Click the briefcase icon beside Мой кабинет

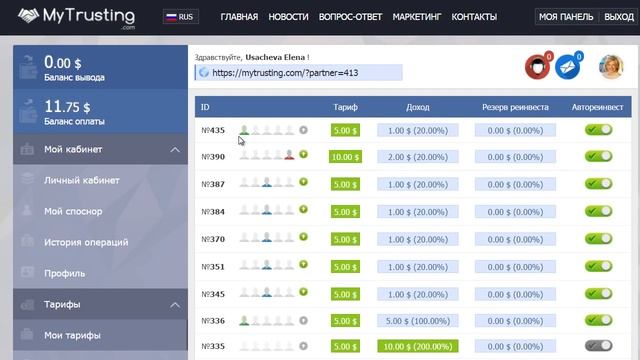27,149
